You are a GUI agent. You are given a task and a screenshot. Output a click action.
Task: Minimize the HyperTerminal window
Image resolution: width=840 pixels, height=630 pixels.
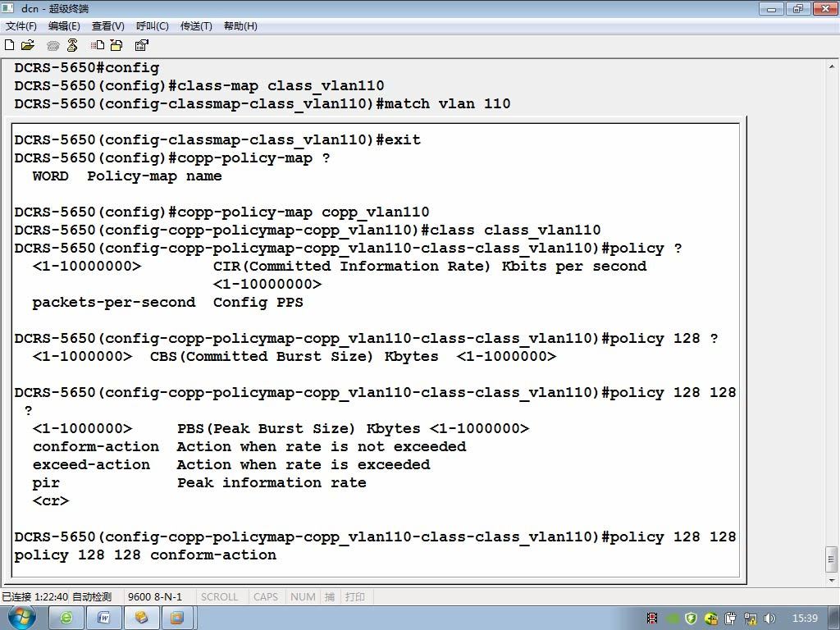point(771,8)
